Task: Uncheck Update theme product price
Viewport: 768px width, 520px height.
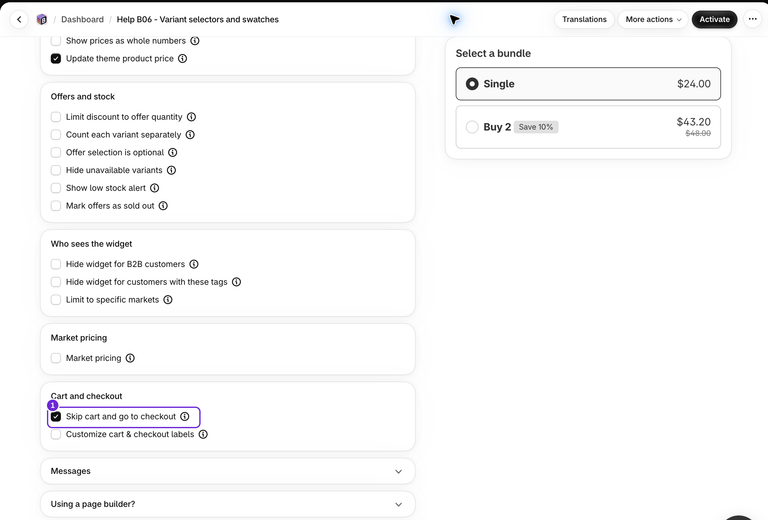Action: [56, 58]
